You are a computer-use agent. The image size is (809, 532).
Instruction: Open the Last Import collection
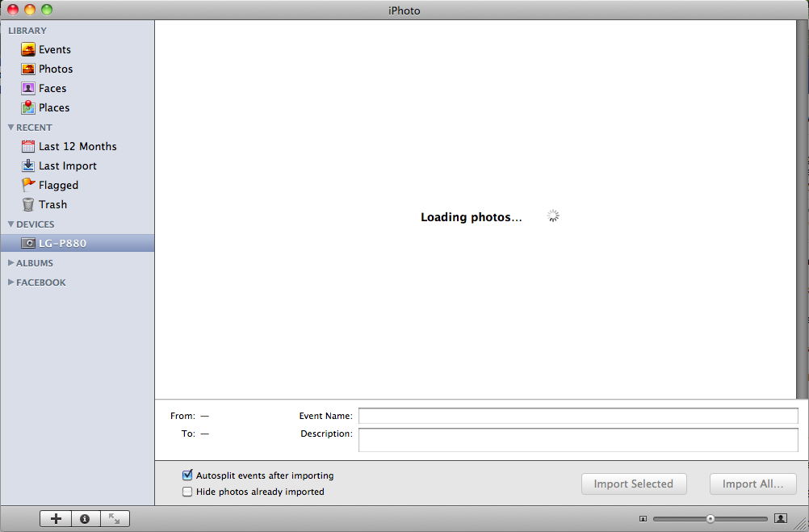pos(67,166)
